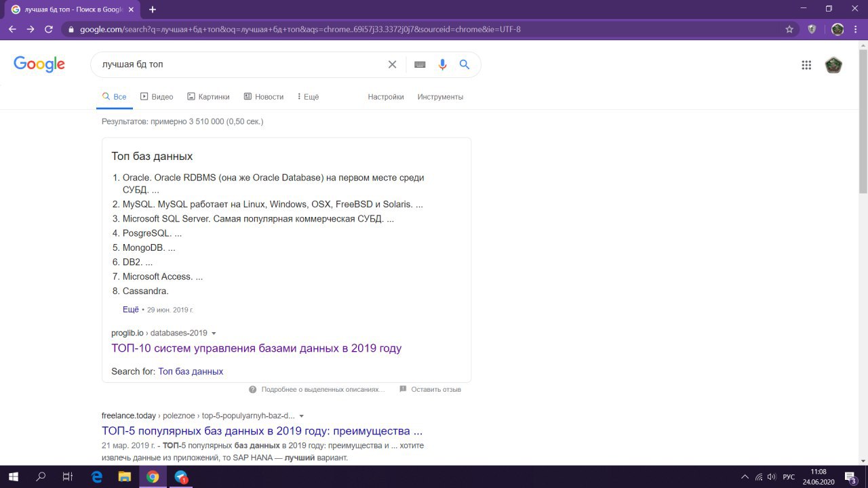
Task: Click the 'Microsoft Access. ...' list item
Action: pos(163,277)
